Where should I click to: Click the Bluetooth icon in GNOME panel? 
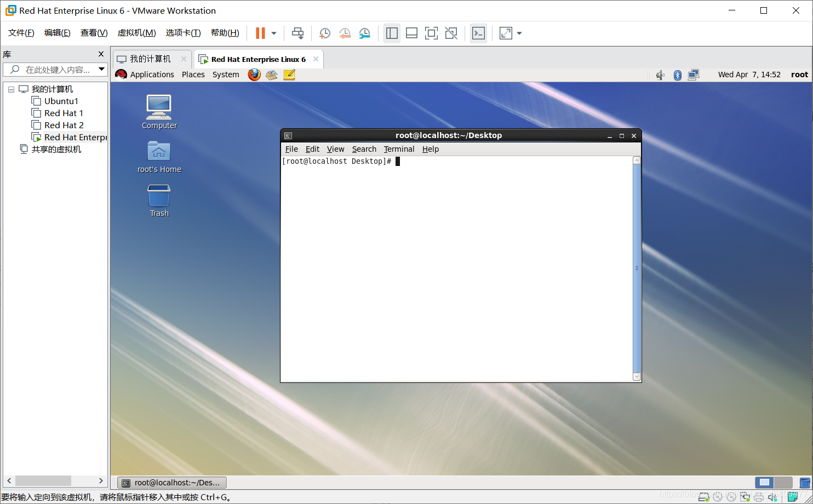678,75
